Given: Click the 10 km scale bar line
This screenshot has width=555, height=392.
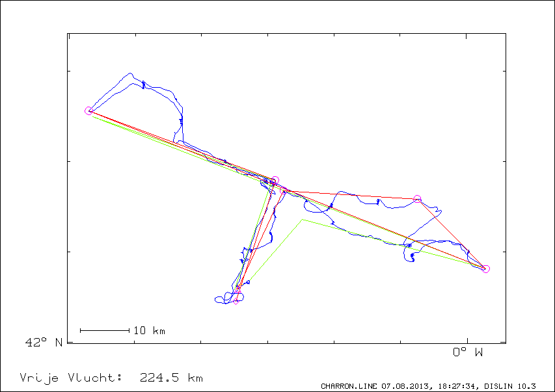Looking at the screenshot, I should (105, 331).
